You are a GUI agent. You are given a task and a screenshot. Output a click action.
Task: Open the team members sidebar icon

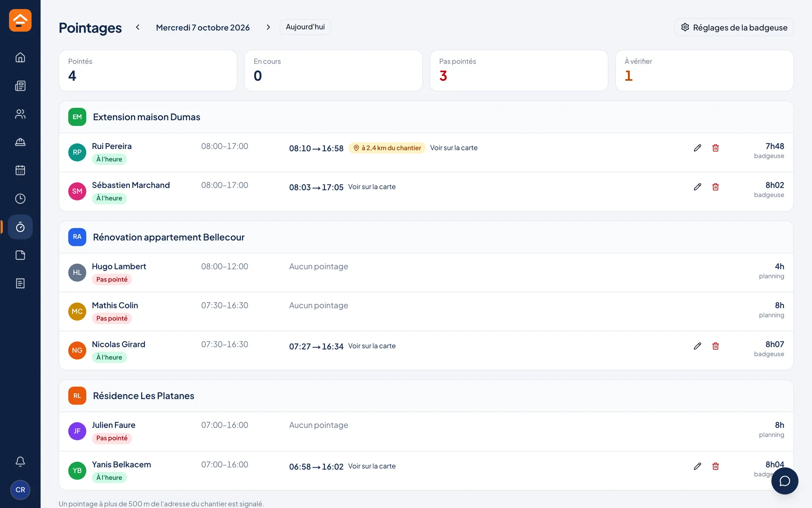(x=20, y=114)
